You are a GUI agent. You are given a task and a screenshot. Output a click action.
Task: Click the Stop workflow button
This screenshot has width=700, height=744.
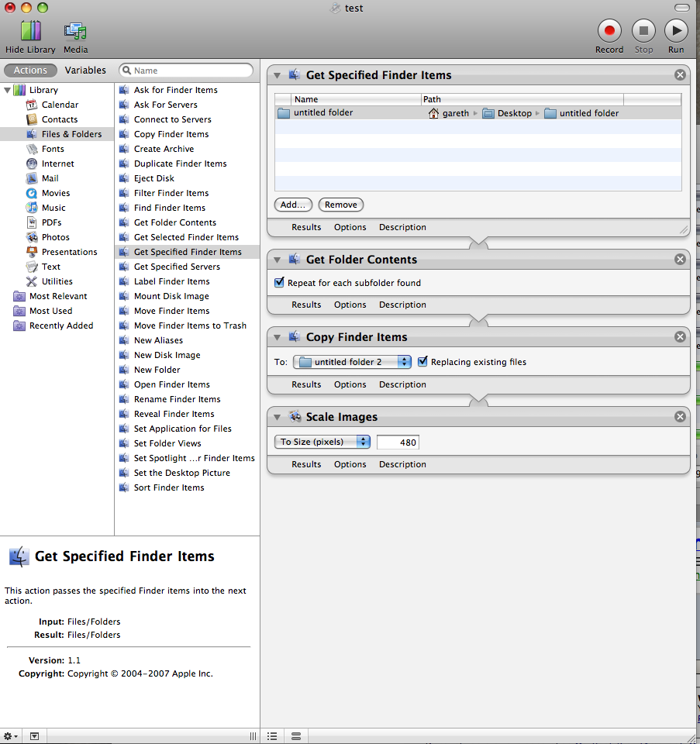[643, 31]
